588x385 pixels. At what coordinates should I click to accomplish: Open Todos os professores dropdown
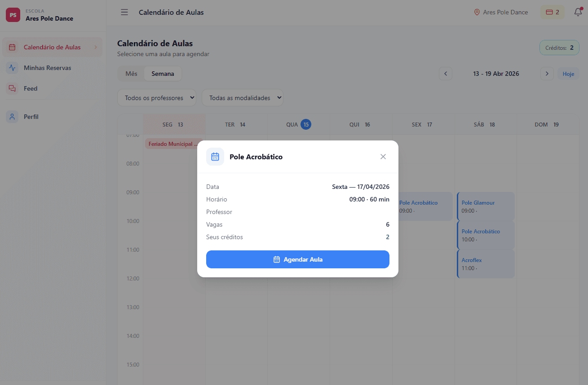coord(157,97)
